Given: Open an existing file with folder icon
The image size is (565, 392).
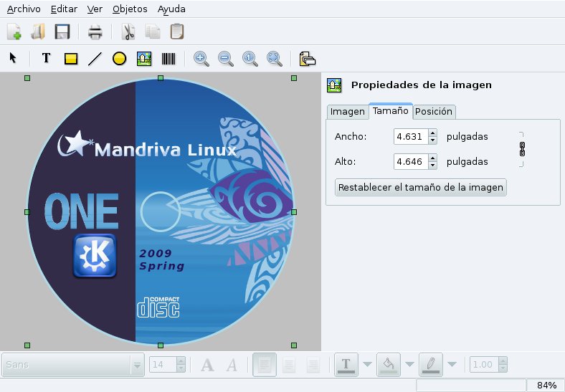Looking at the screenshot, I should [x=38, y=32].
